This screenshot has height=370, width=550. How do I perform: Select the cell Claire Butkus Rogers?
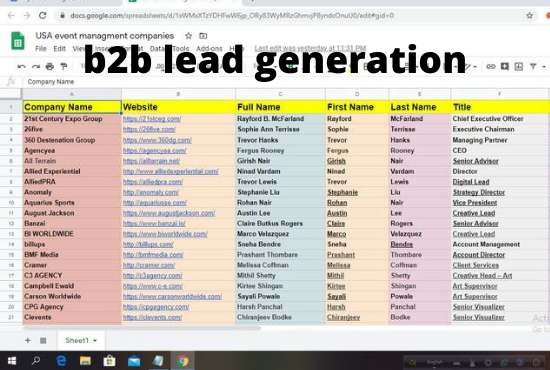point(280,223)
